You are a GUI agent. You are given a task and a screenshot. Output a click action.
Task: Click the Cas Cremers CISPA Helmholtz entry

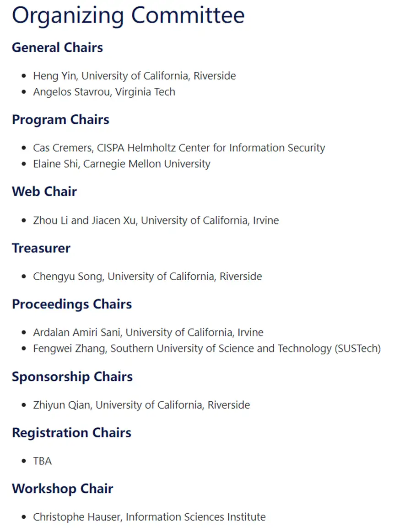(179, 148)
